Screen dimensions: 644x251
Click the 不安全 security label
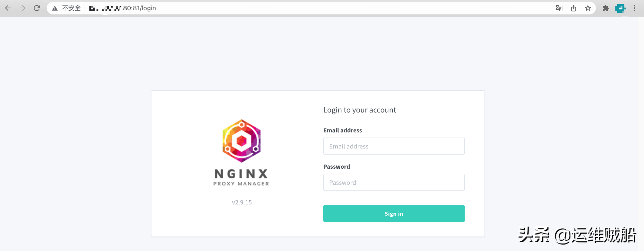[70, 8]
